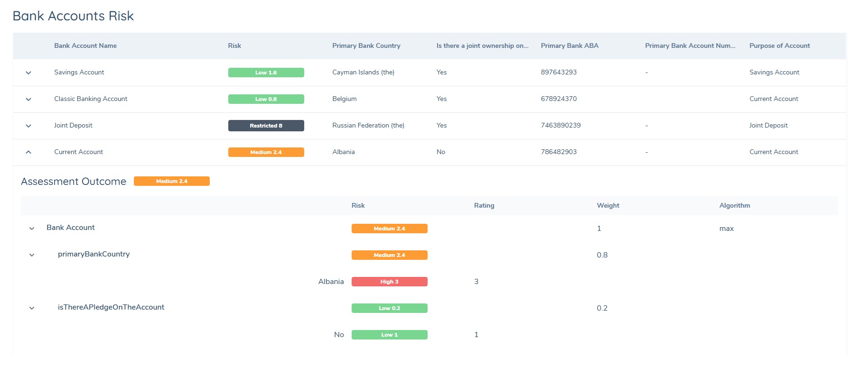
Task: Click the High 3 Albania risk badge
Action: tap(389, 282)
